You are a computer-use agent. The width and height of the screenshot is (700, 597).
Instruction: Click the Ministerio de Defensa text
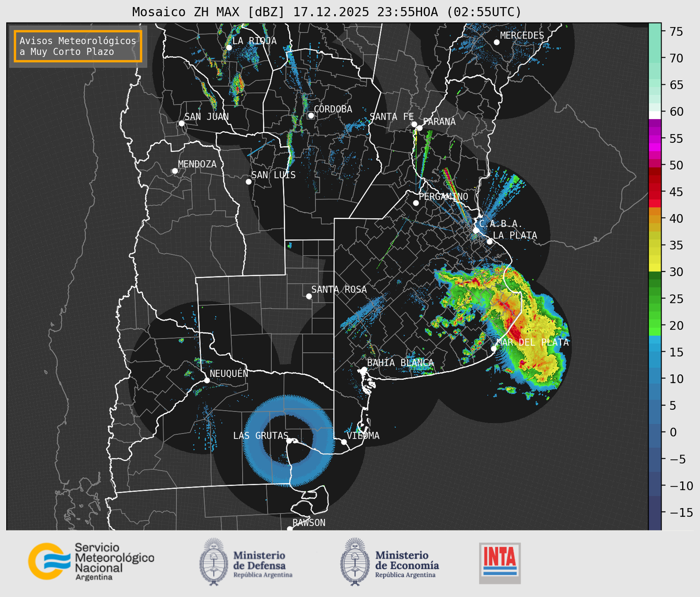coord(263,564)
